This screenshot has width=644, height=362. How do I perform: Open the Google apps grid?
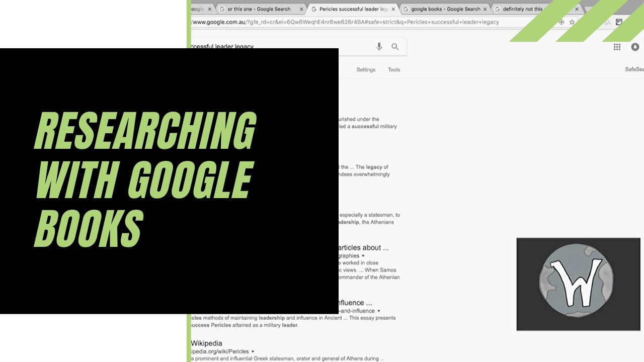(617, 47)
